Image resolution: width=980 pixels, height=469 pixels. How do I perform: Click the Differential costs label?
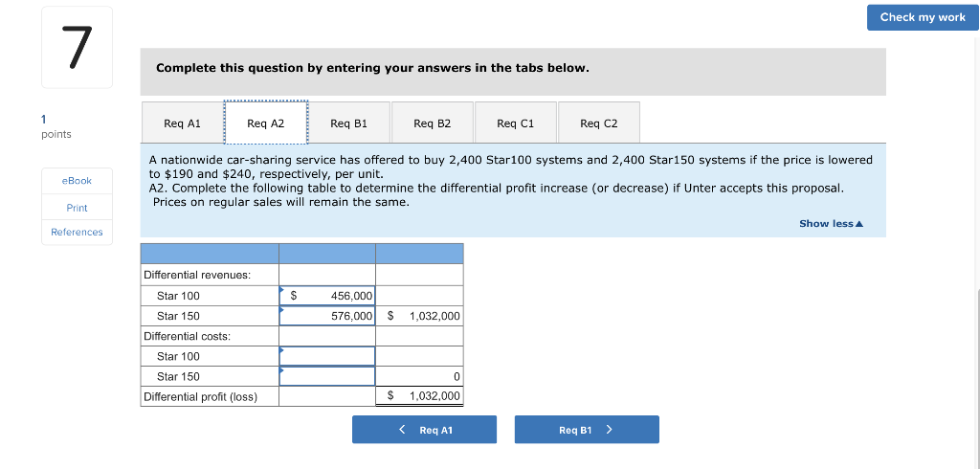[x=188, y=336]
